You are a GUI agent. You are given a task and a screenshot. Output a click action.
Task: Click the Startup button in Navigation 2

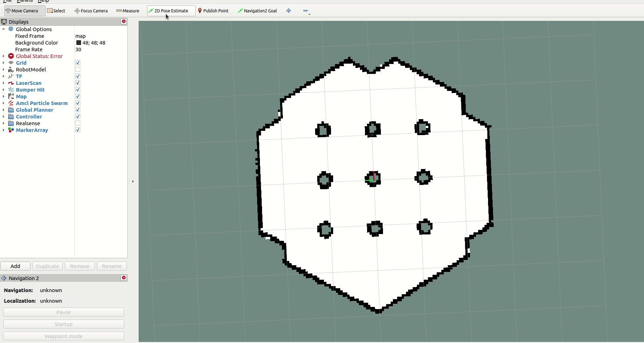point(63,324)
